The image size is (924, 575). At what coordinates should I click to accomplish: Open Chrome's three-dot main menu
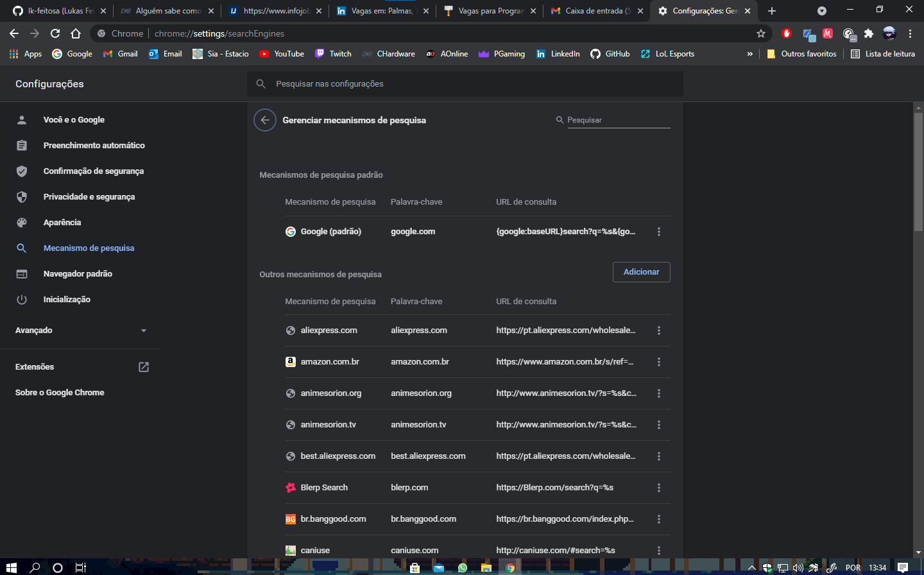910,33
